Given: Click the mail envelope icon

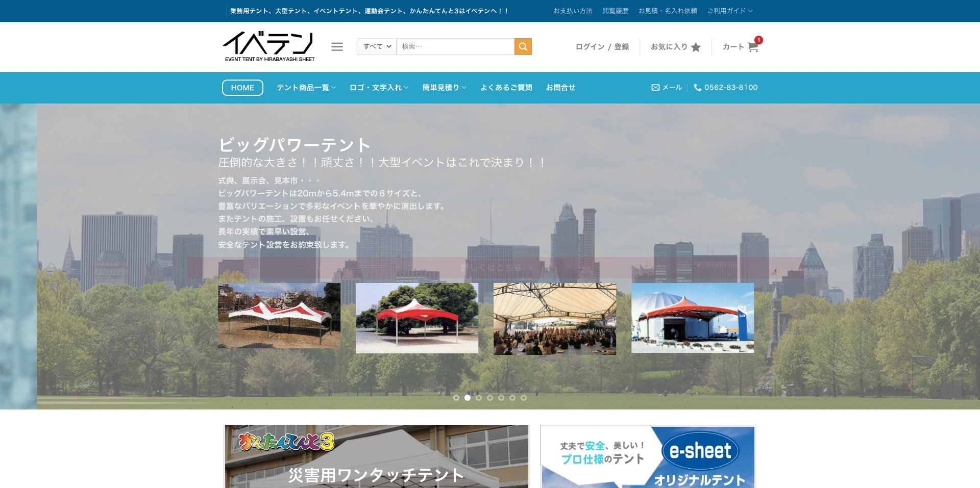Looking at the screenshot, I should [x=655, y=88].
